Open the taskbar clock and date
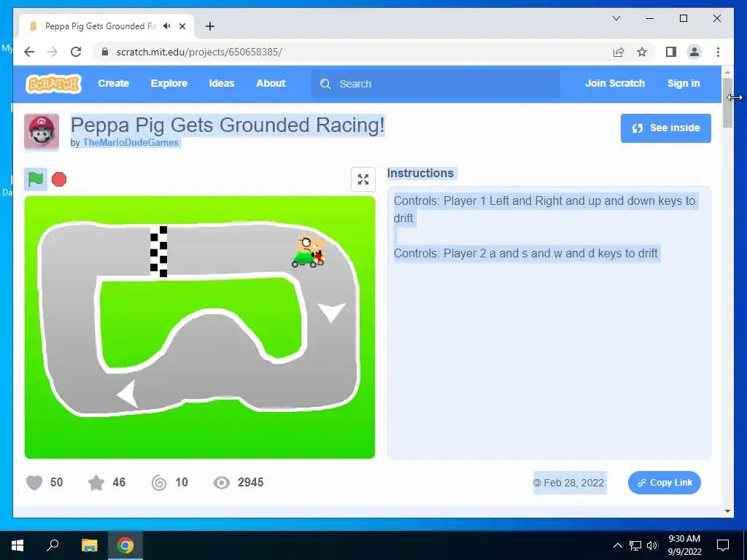747x560 pixels. [x=684, y=545]
